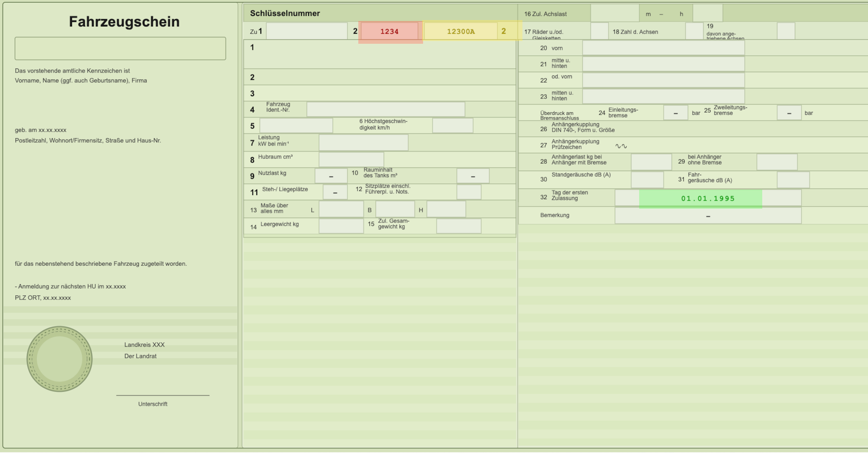Click the bei Anhänger ohne Bremse field
Image resolution: width=868 pixels, height=454 pixels.
(777, 162)
